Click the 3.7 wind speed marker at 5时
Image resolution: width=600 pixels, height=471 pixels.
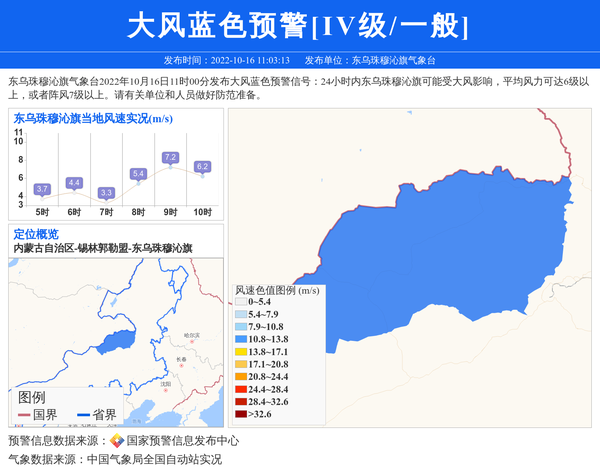[x=42, y=189]
